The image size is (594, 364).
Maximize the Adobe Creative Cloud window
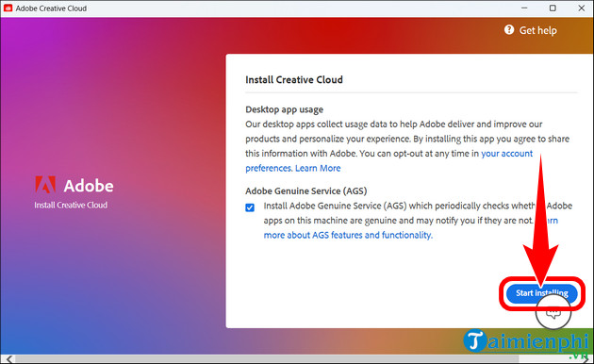coord(553,8)
